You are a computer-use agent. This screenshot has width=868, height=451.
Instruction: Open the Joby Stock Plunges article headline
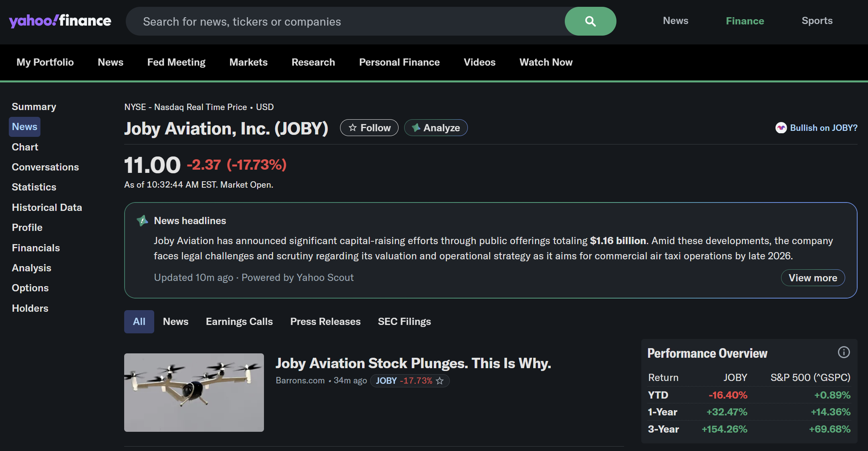coord(413,363)
